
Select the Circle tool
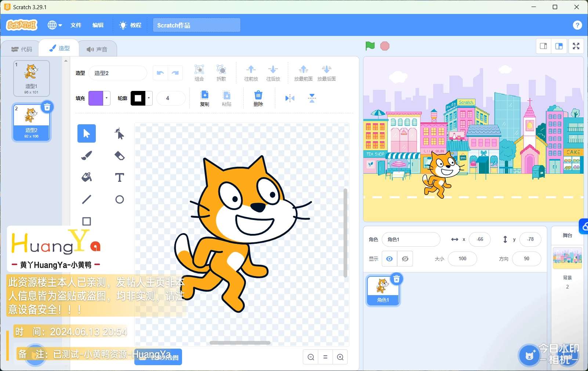[x=119, y=199]
